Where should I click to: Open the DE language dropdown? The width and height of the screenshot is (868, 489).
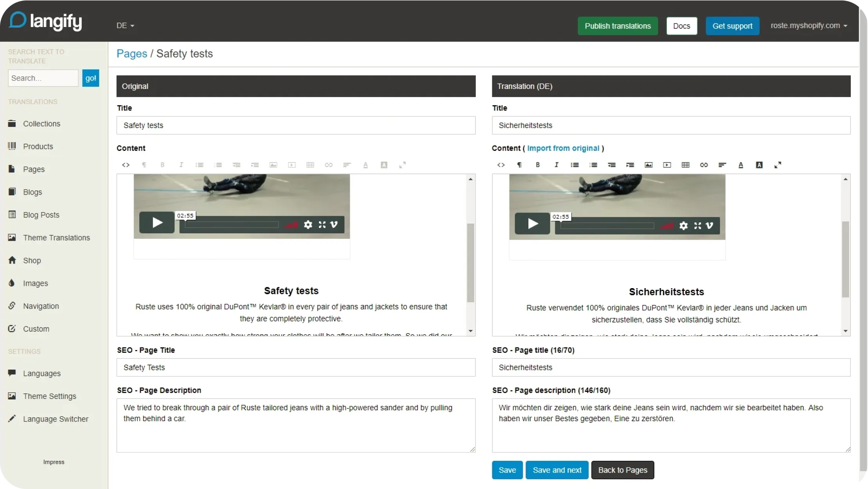point(125,25)
